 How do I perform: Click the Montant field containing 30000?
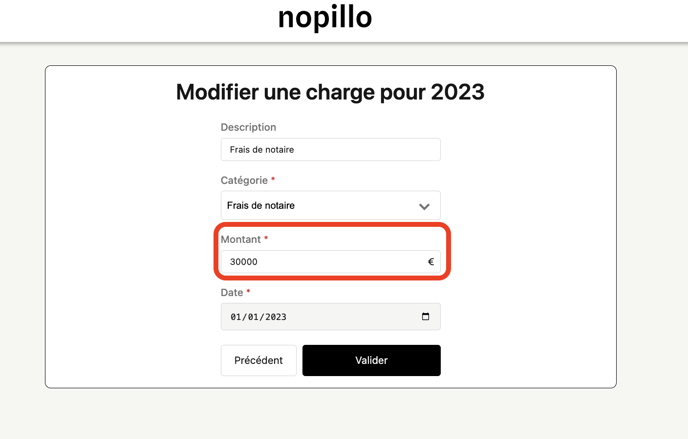(320, 262)
